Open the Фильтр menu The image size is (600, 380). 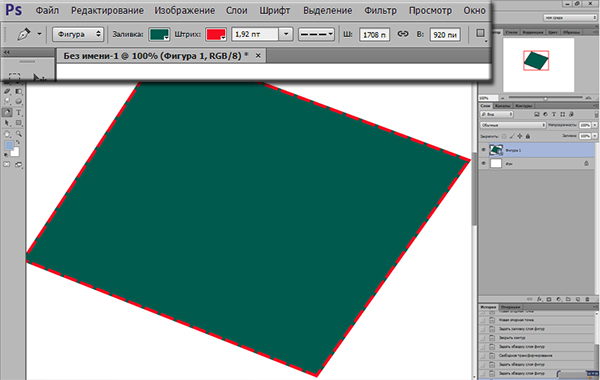tap(380, 11)
